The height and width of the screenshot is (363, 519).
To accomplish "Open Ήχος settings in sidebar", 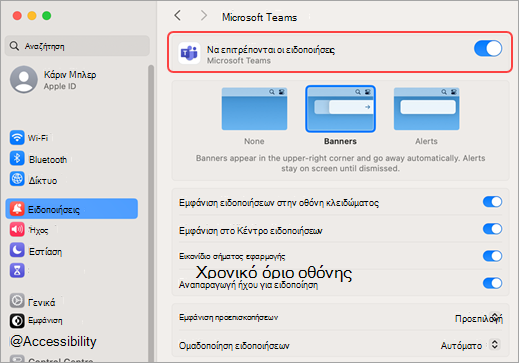I will tap(72, 230).
